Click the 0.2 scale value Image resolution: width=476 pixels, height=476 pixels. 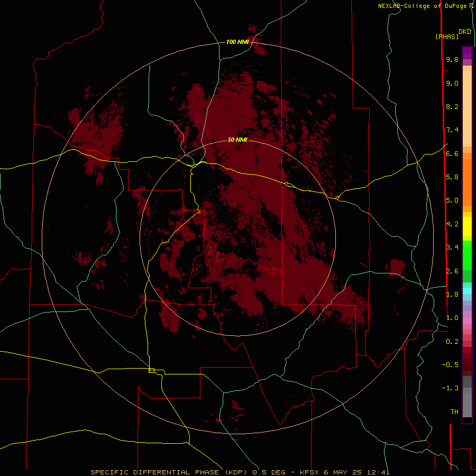[x=452, y=342]
